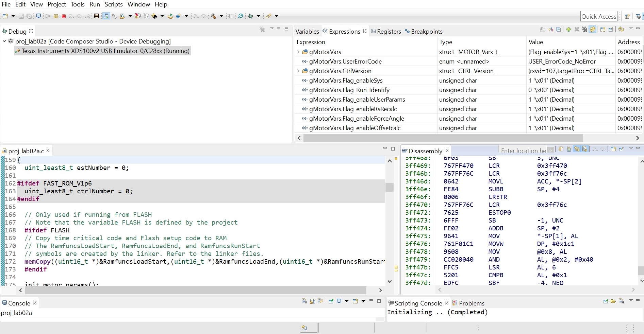
Task: Open Expressions panel View Menu triangle
Action: pos(631,29)
